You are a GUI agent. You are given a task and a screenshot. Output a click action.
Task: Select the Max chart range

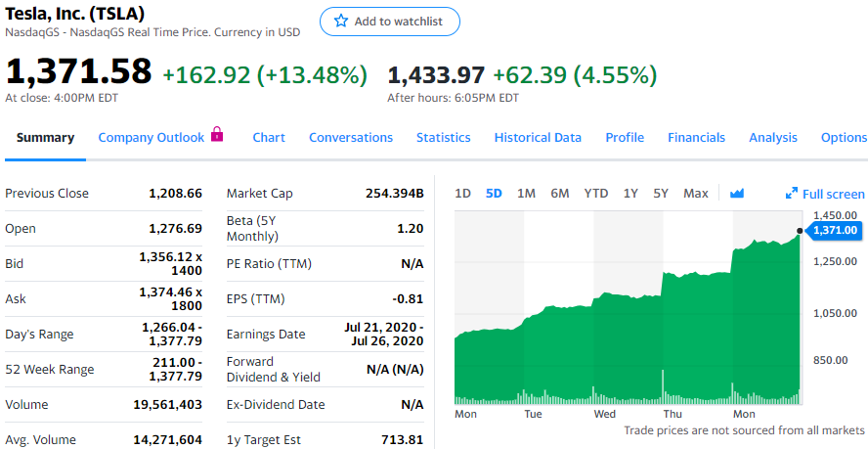[696, 194]
